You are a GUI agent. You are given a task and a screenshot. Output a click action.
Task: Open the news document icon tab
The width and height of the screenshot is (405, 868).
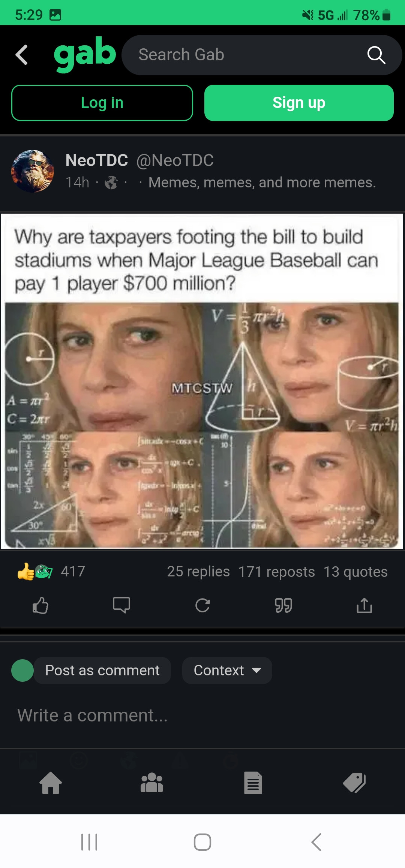(253, 783)
